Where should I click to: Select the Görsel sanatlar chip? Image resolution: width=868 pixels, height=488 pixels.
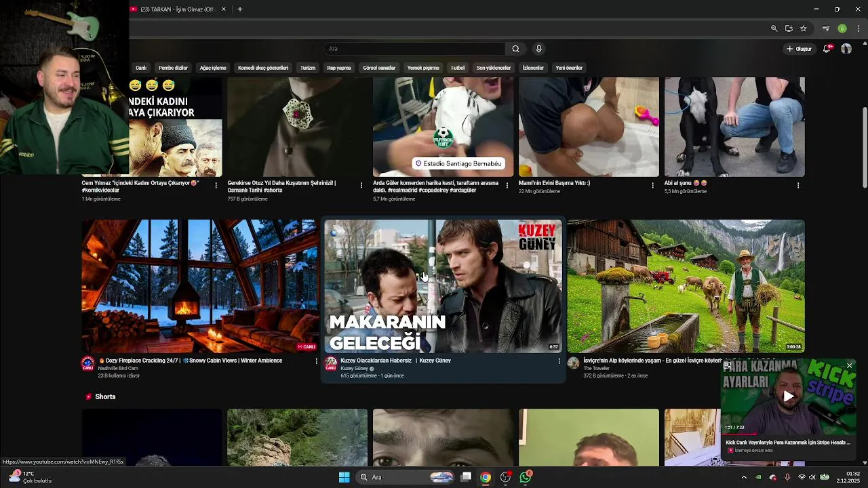pyautogui.click(x=379, y=68)
